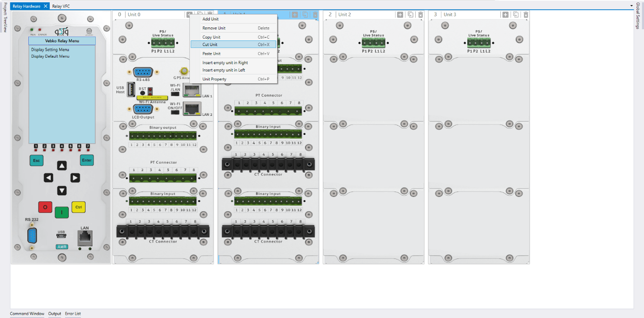644x318 pixels.
Task: Click the add unit icon in Unit 3 header
Action: (x=505, y=14)
